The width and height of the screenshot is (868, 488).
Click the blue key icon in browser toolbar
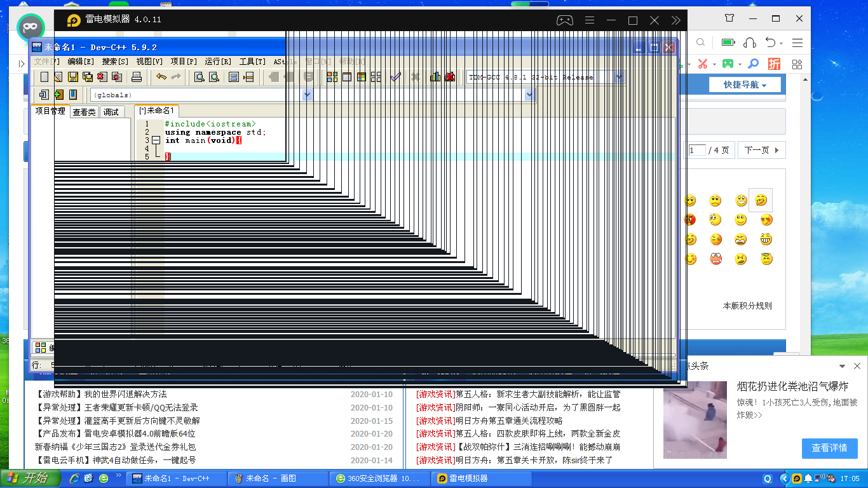[753, 64]
